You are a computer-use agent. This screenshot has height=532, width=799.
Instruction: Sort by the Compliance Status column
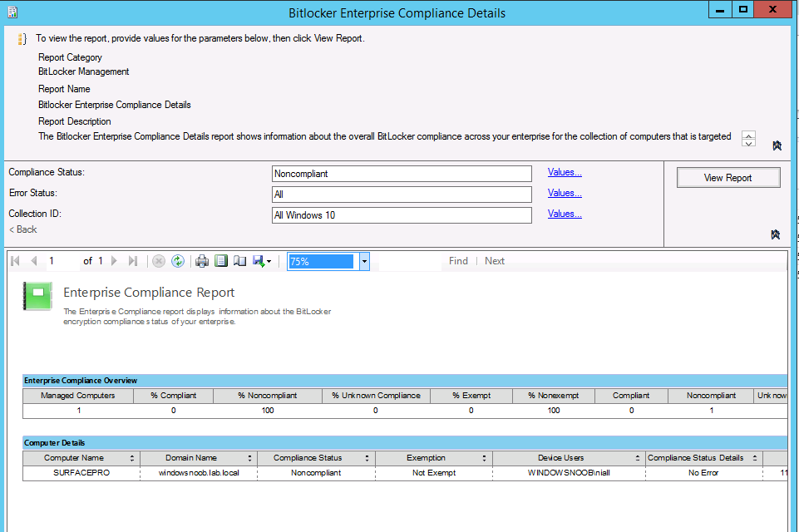pyautogui.click(x=367, y=458)
